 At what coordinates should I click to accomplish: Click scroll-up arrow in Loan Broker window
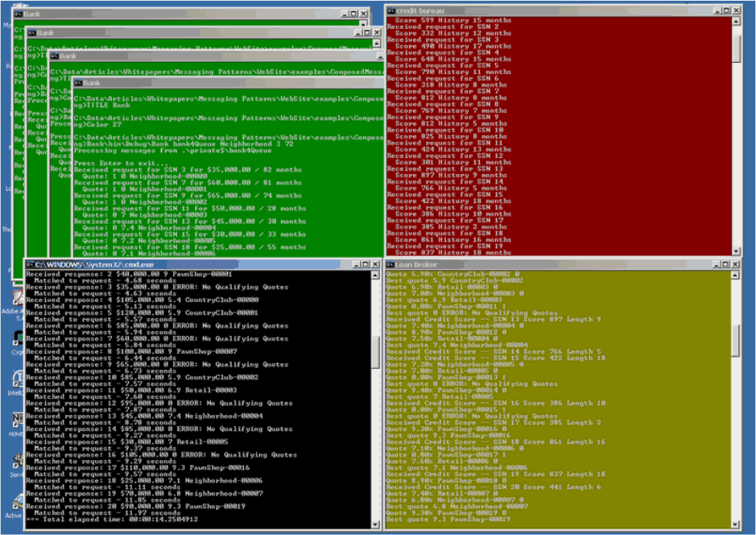735,275
